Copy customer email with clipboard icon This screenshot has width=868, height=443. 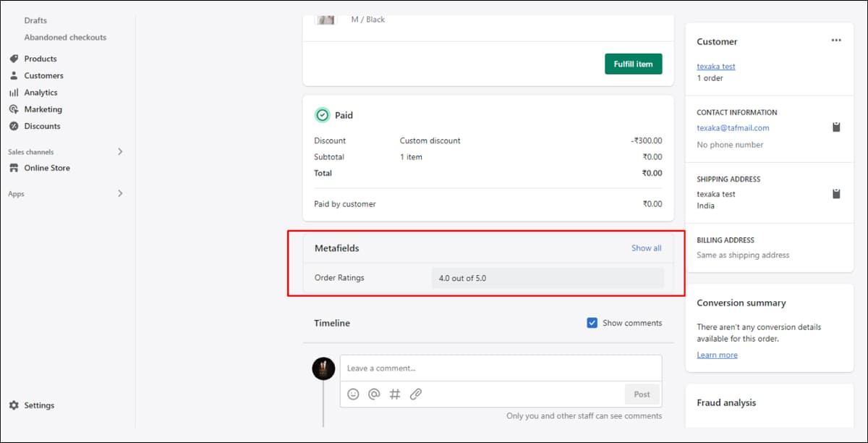(836, 127)
